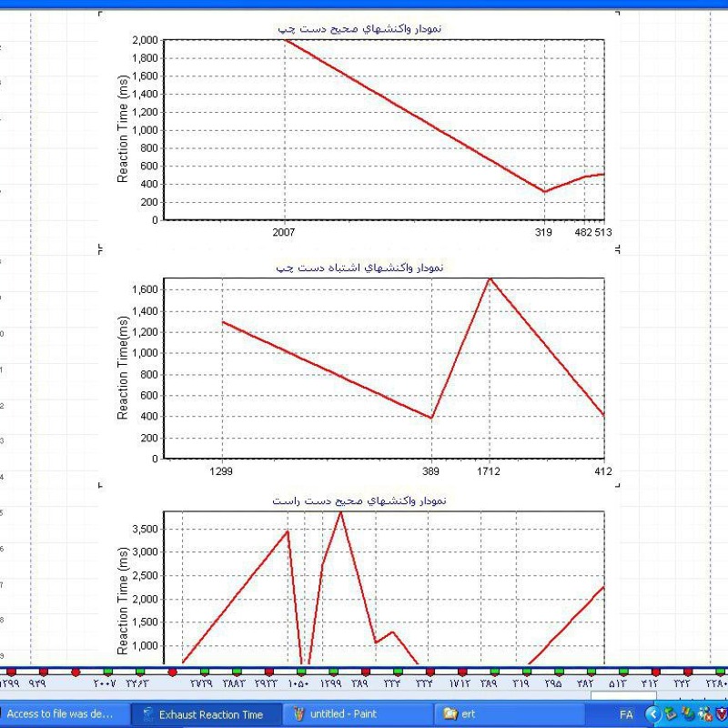Select the red timeline marker labeled ۱۷۱۲
728x728 pixels.
click(461, 672)
